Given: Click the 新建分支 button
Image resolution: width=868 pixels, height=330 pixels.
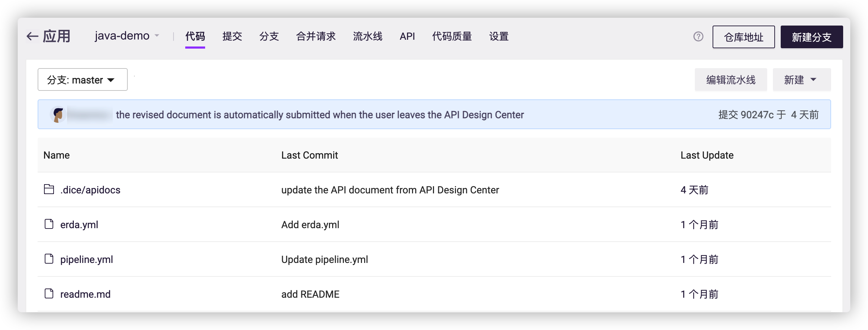Looking at the screenshot, I should [812, 37].
